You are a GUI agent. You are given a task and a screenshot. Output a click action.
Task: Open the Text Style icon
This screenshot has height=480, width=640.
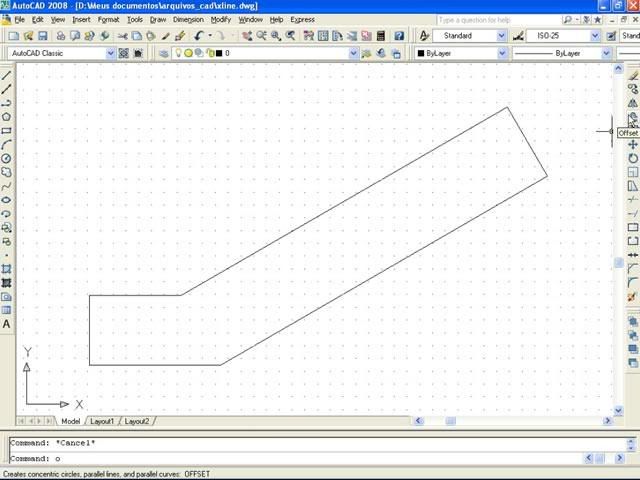[x=424, y=36]
